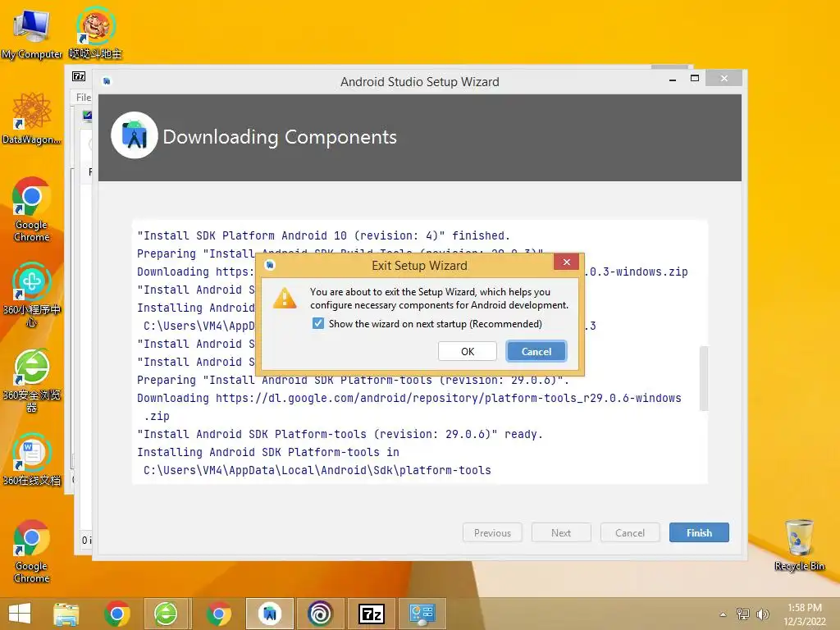Open the Ubisoft Connect swirl taskbar icon
Viewport: 840px width, 630px height.
click(x=321, y=614)
